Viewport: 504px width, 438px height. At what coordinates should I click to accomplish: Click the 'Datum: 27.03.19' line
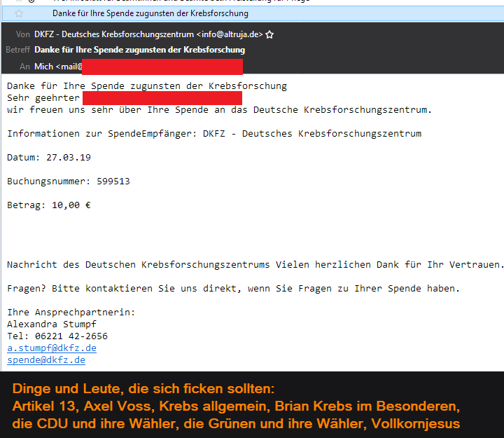pyautogui.click(x=49, y=158)
